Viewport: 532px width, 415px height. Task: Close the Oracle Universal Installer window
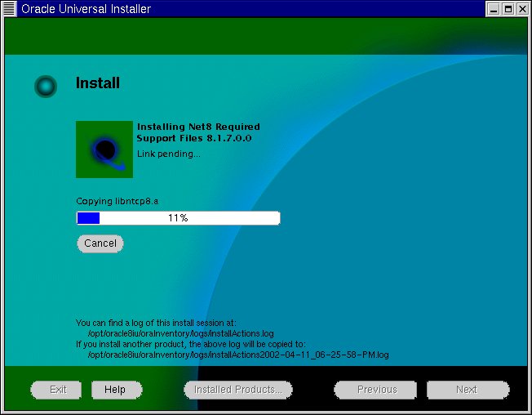point(522,9)
